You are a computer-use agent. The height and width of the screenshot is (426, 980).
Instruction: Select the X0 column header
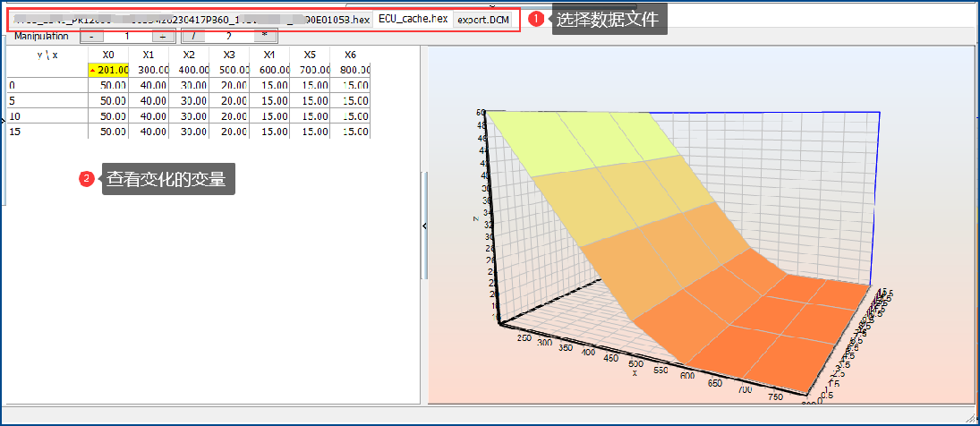pyautogui.click(x=108, y=55)
